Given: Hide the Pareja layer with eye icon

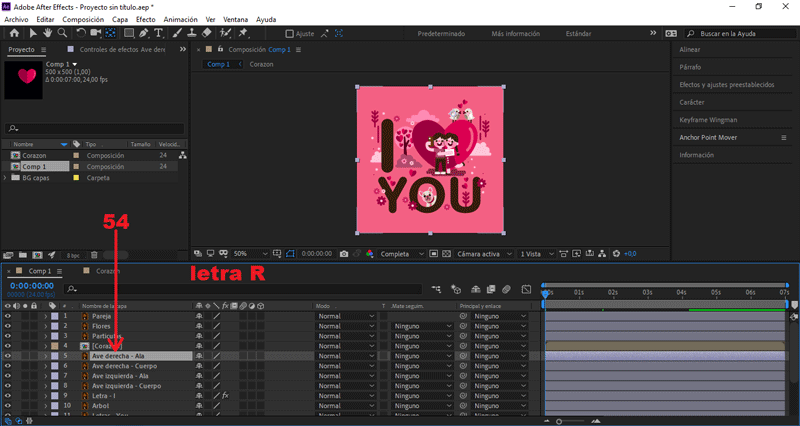Looking at the screenshot, I should click(x=8, y=316).
